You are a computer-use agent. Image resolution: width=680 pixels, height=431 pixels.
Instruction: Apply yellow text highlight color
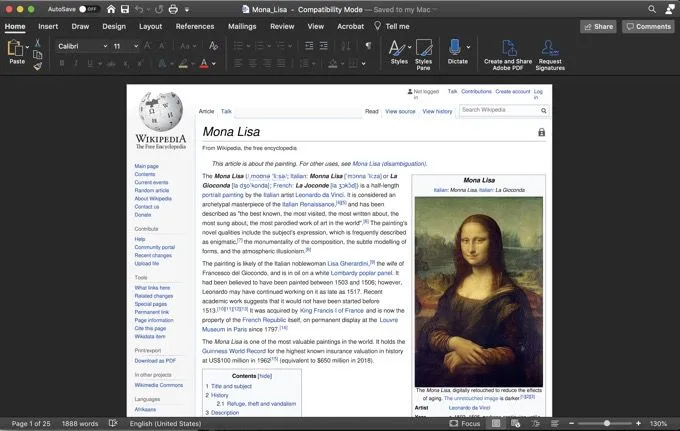point(183,64)
